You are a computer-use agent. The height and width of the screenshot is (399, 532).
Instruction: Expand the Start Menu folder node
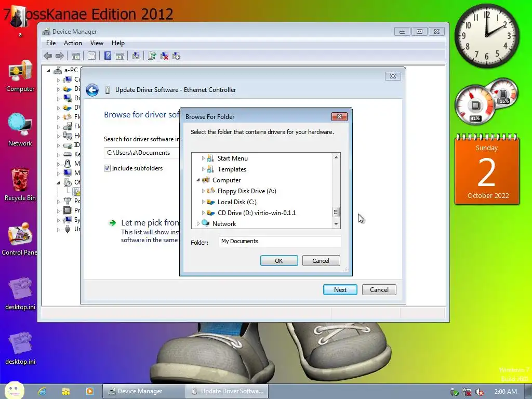coord(203,158)
